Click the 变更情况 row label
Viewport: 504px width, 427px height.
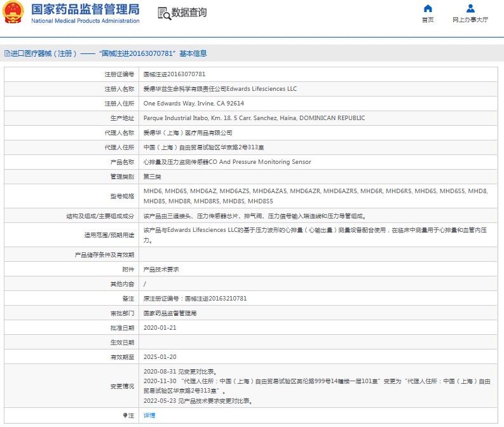122,386
